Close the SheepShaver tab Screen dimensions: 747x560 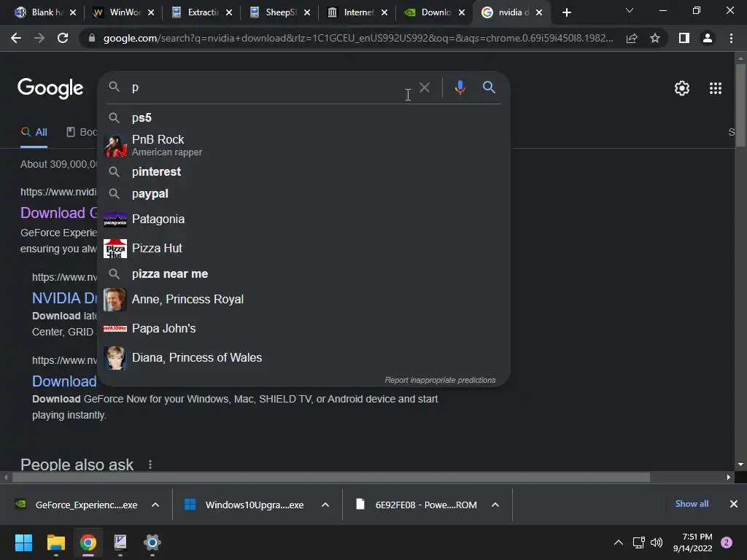coord(307,13)
